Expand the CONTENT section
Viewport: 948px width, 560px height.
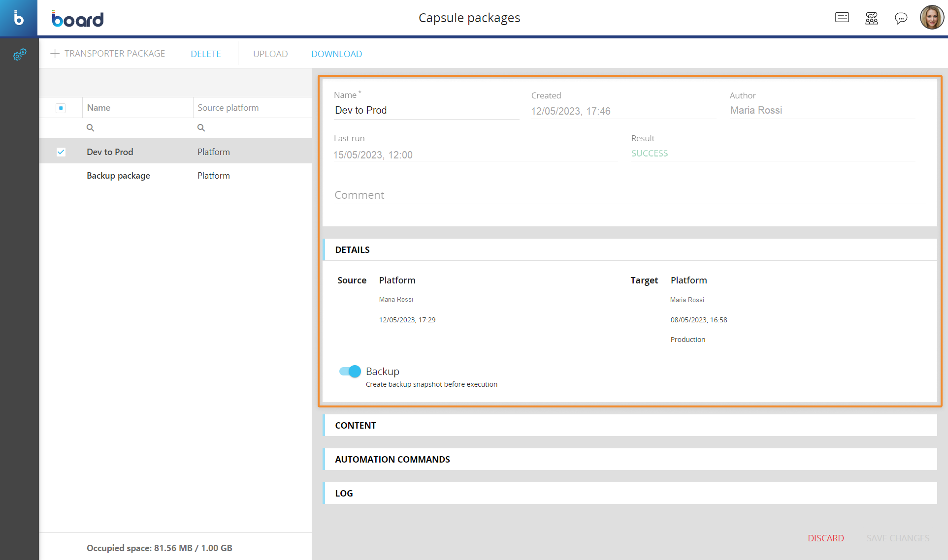click(x=356, y=426)
